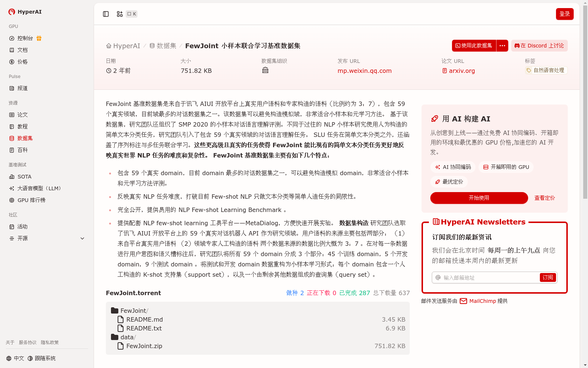Image resolution: width=588 pixels, height=368 pixels.
Task: Click the README.md file row
Action: 258,319
